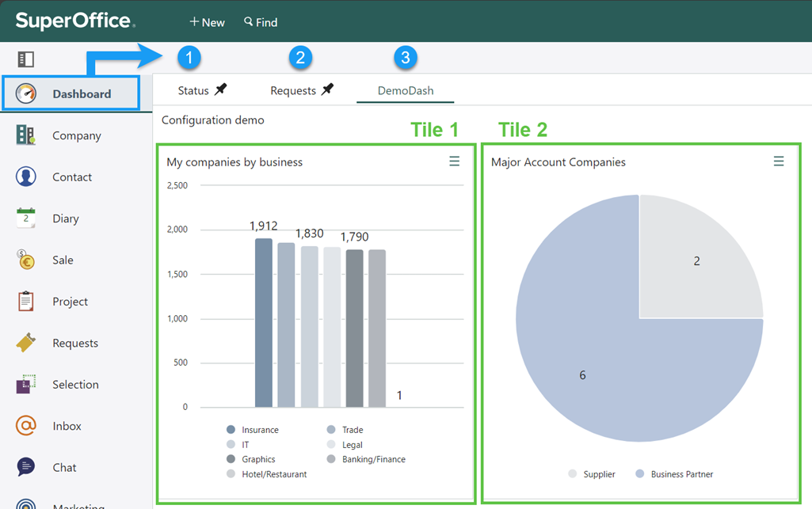Viewport: 812px width, 509px height.
Task: Collapse the sidebar navigation panel
Action: (26, 59)
